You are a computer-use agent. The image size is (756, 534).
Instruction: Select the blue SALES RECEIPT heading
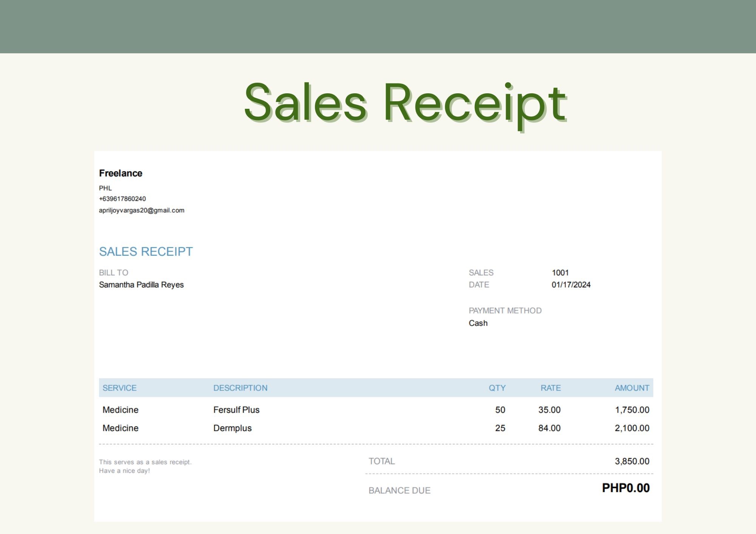[x=146, y=252]
